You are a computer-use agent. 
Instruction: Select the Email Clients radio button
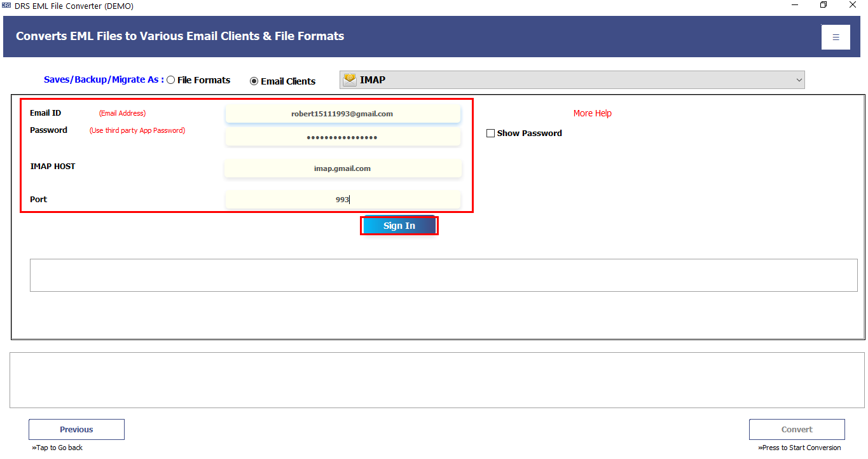coord(254,81)
